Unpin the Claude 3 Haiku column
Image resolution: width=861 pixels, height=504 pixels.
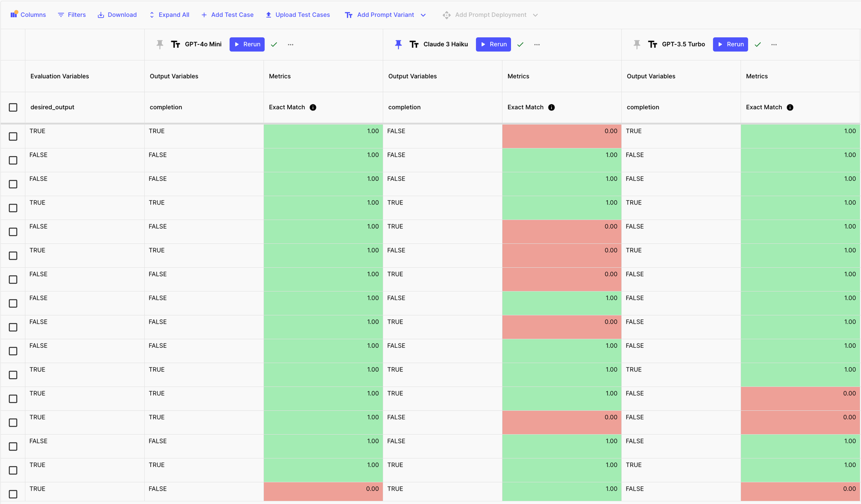tap(398, 44)
